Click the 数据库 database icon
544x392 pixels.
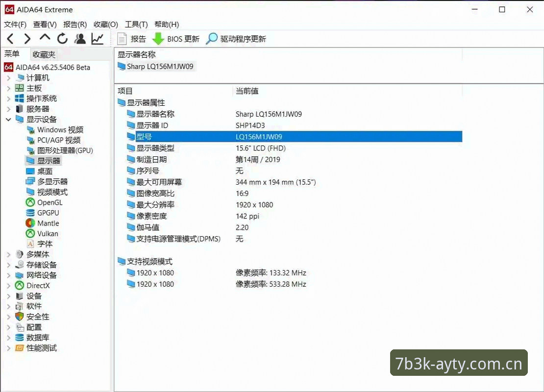20,338
